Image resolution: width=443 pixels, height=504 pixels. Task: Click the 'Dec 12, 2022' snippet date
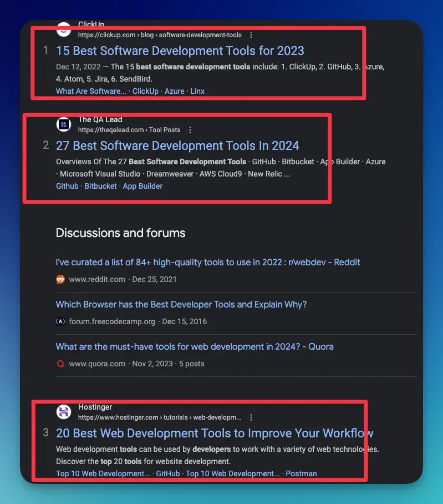pyautogui.click(x=78, y=67)
